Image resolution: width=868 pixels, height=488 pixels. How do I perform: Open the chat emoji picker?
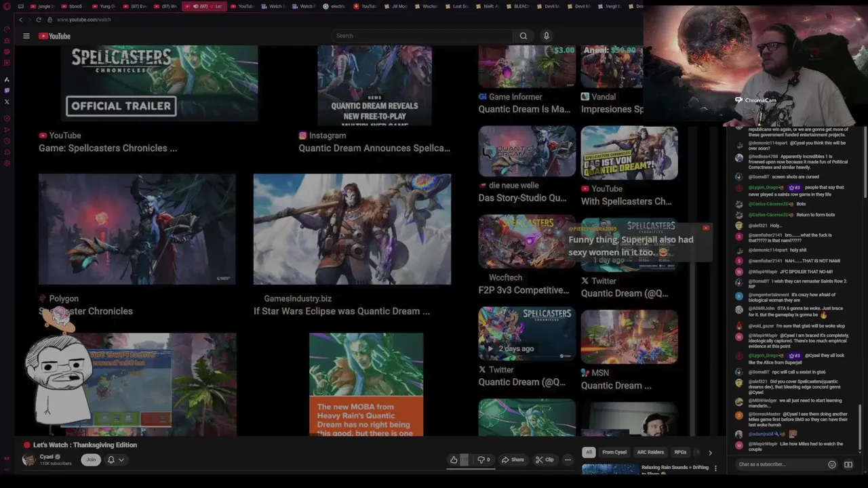(x=832, y=464)
